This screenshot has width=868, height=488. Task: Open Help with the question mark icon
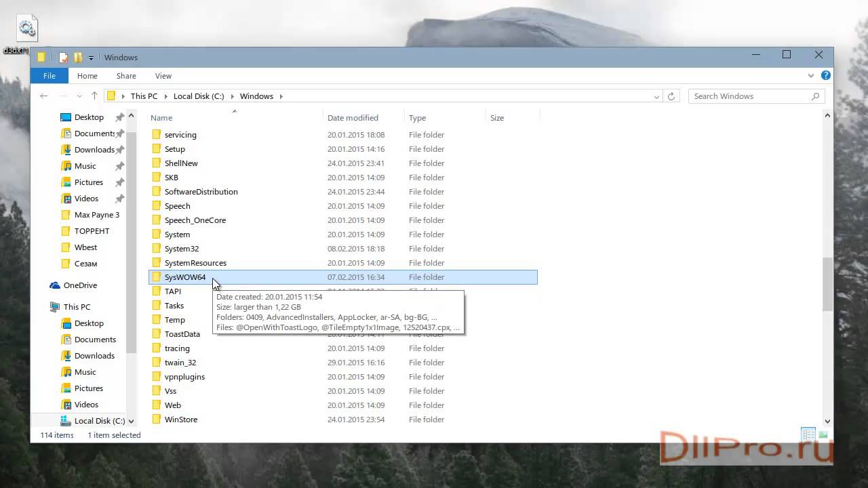tap(826, 76)
